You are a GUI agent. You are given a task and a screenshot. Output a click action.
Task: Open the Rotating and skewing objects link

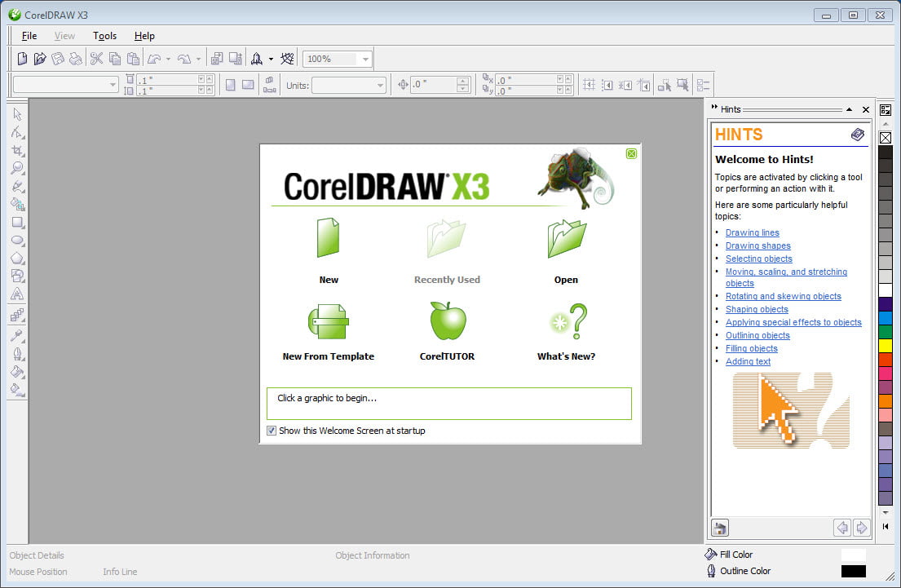coord(784,296)
